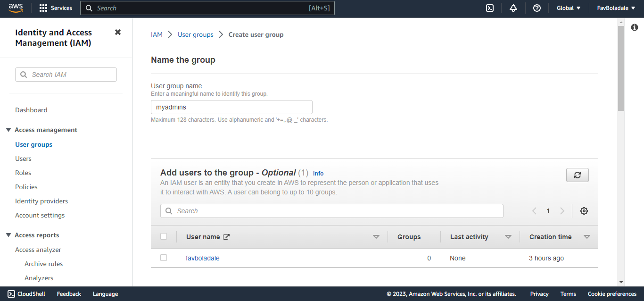Click the top AWS search bar

207,8
